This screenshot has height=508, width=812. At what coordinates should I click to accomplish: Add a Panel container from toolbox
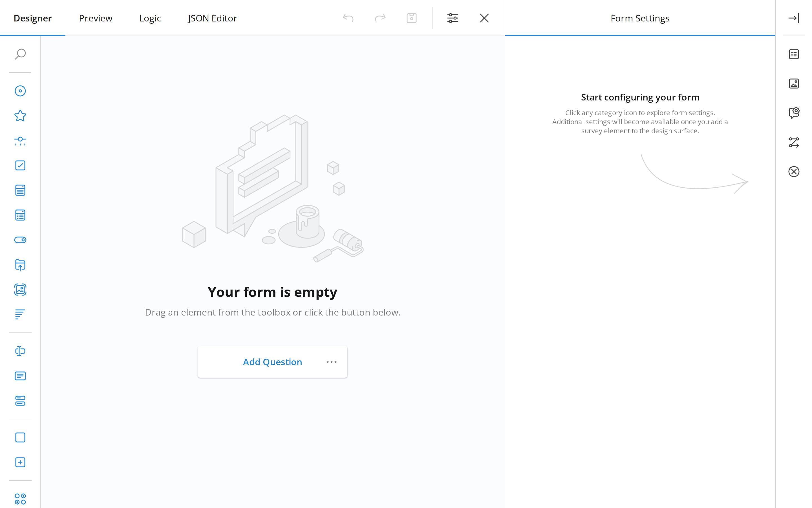click(20, 437)
